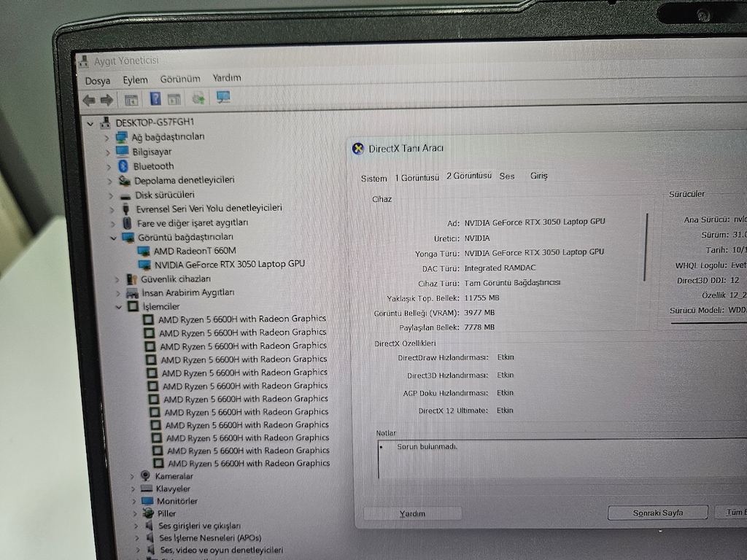The height and width of the screenshot is (560, 747).
Task: Click the Forward arrow in Device Manager toolbar
Action: click(107, 100)
